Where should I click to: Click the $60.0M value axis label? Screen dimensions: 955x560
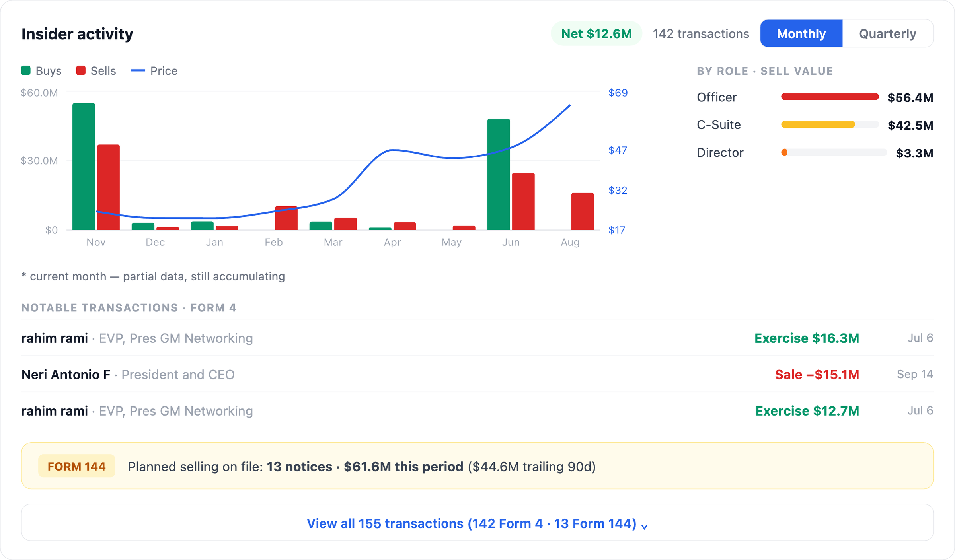click(39, 93)
